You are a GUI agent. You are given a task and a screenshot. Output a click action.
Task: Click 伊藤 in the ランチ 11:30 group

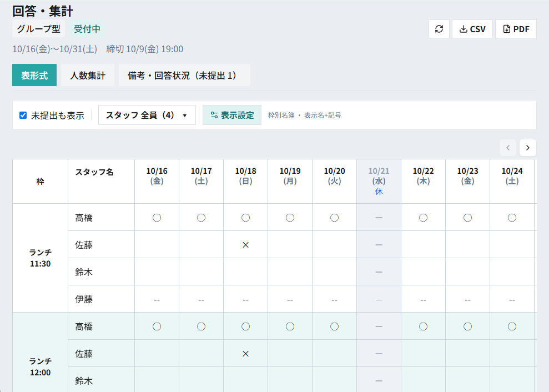point(84,299)
